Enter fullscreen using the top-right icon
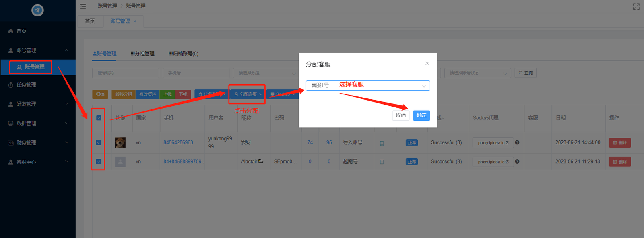The width and height of the screenshot is (644, 238). pyautogui.click(x=636, y=6)
